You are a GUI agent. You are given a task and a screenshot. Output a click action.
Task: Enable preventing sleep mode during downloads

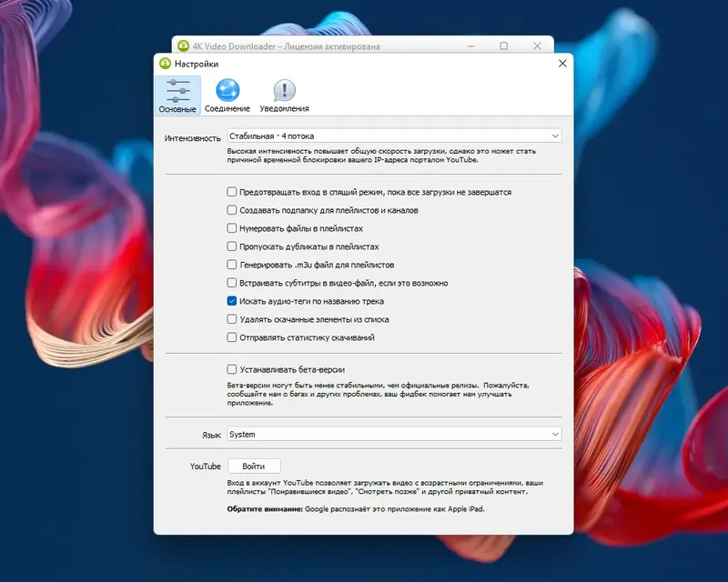point(231,192)
